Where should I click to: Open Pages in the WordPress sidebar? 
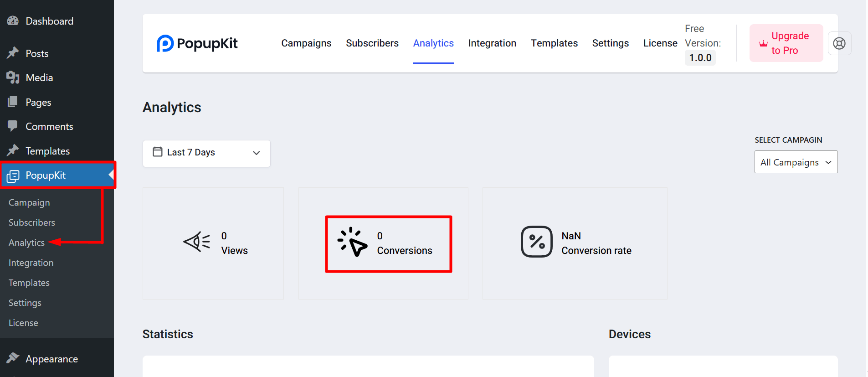tap(38, 102)
